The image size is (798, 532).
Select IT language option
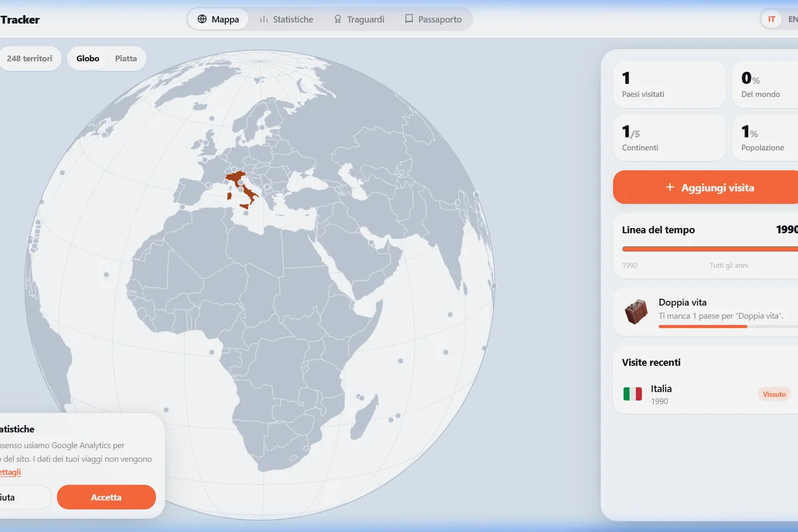(771, 19)
